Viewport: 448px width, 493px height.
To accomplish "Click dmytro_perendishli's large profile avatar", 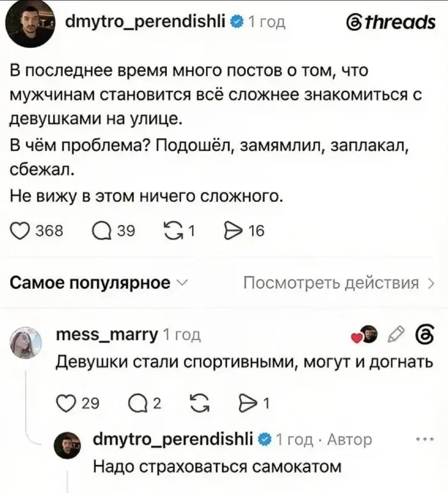I will tap(30, 24).
